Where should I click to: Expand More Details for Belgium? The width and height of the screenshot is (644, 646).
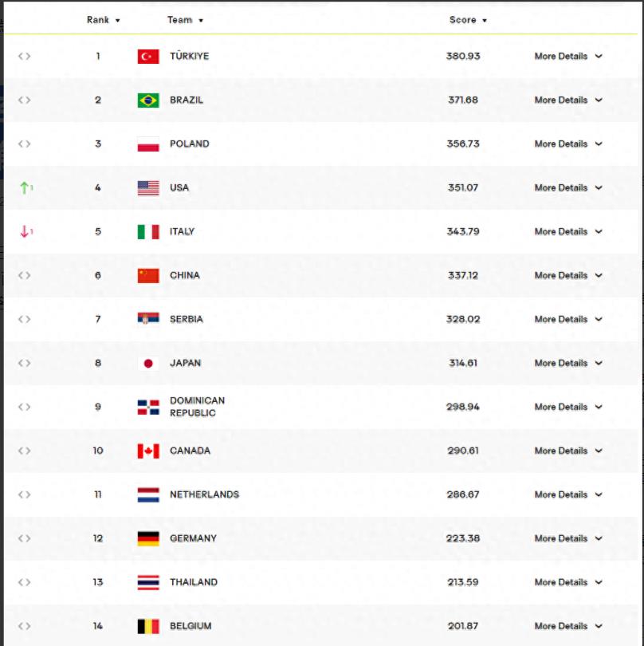568,627
